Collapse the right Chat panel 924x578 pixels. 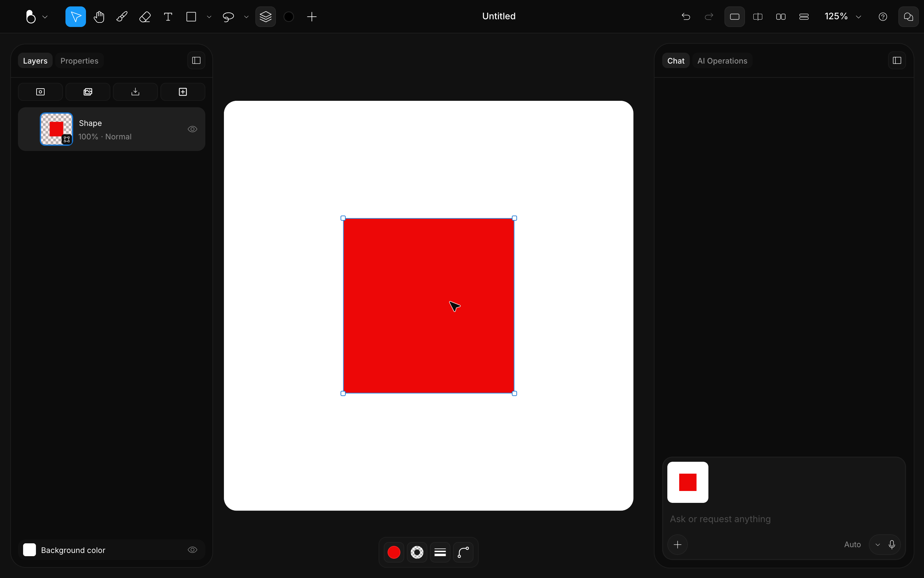click(x=897, y=60)
